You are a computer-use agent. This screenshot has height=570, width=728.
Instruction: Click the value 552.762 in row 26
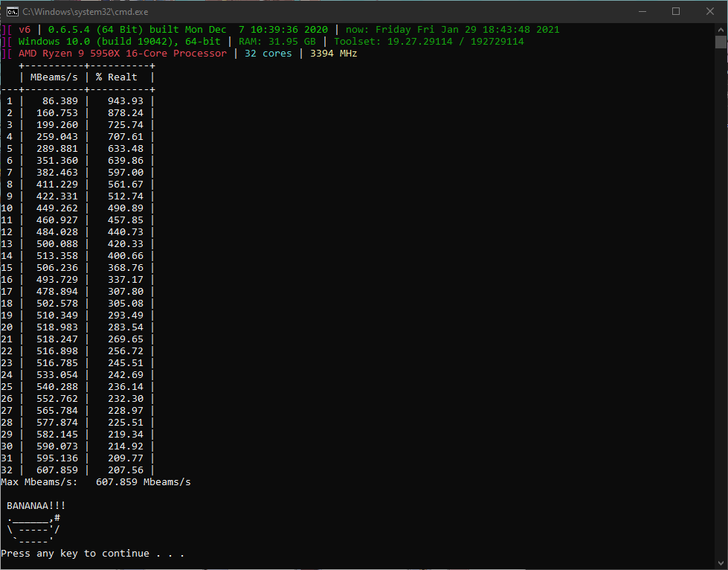tap(57, 399)
